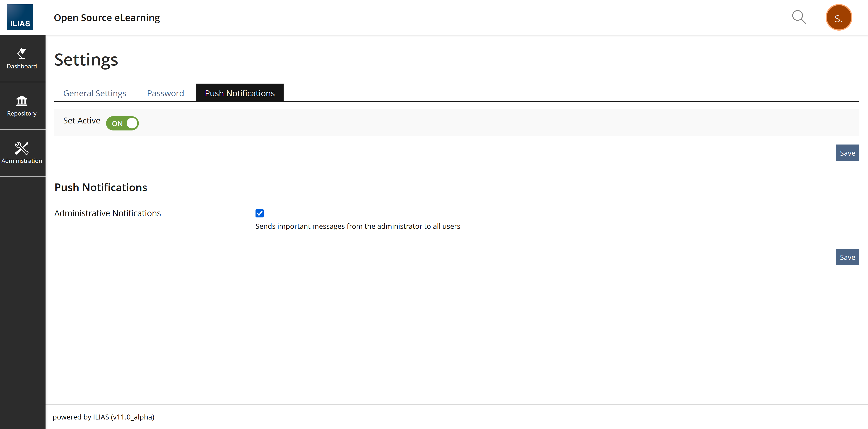Open the Administration tools sidebar item
Screen dimensions: 868x429
[x=22, y=153]
